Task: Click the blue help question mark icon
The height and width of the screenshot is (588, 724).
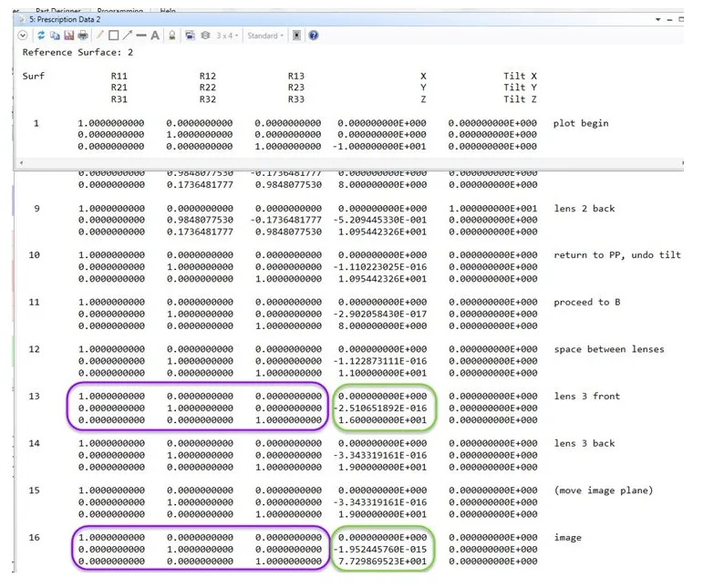Action: (314, 36)
